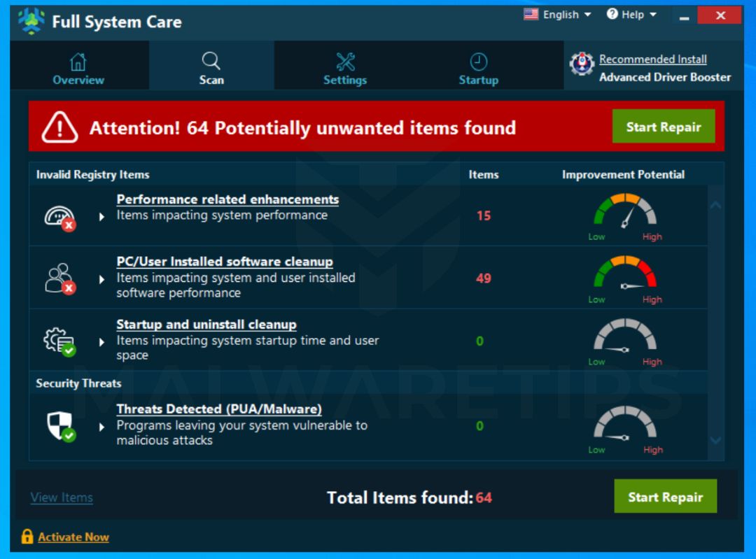Click the performance speedometer icon with red X
This screenshot has height=559, width=756.
(x=60, y=219)
